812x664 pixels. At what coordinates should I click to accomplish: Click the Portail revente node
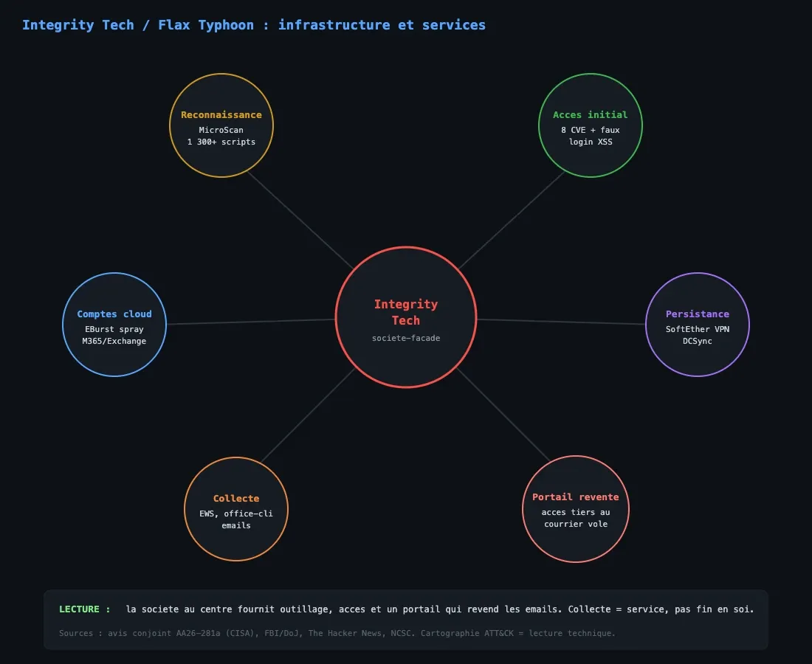click(x=576, y=509)
